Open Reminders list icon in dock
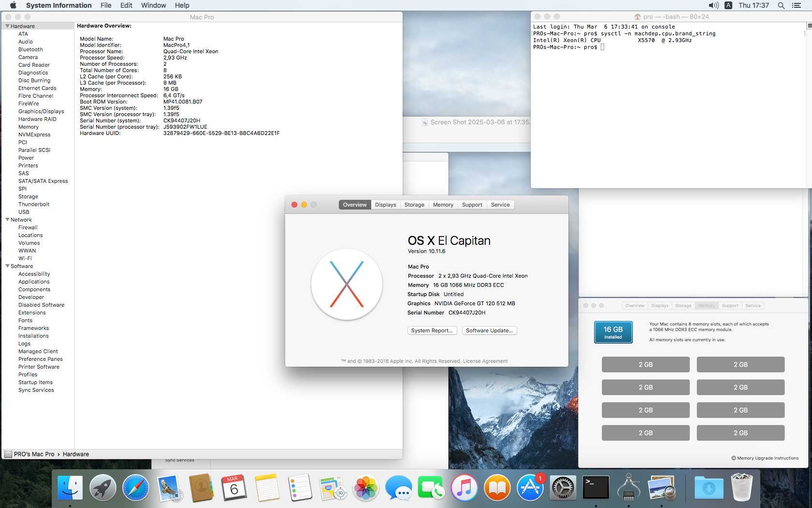The height and width of the screenshot is (508, 812). click(300, 487)
